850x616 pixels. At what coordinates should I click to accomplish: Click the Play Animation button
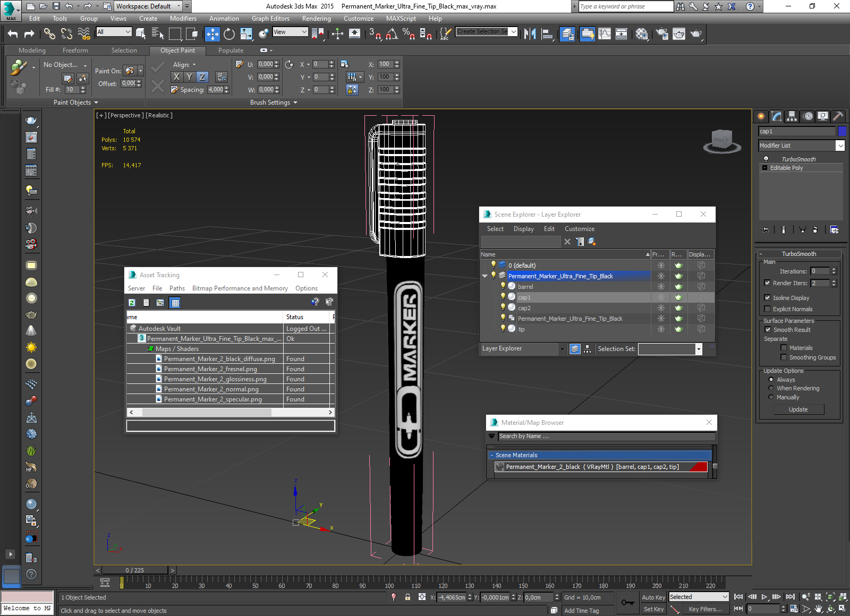click(764, 597)
